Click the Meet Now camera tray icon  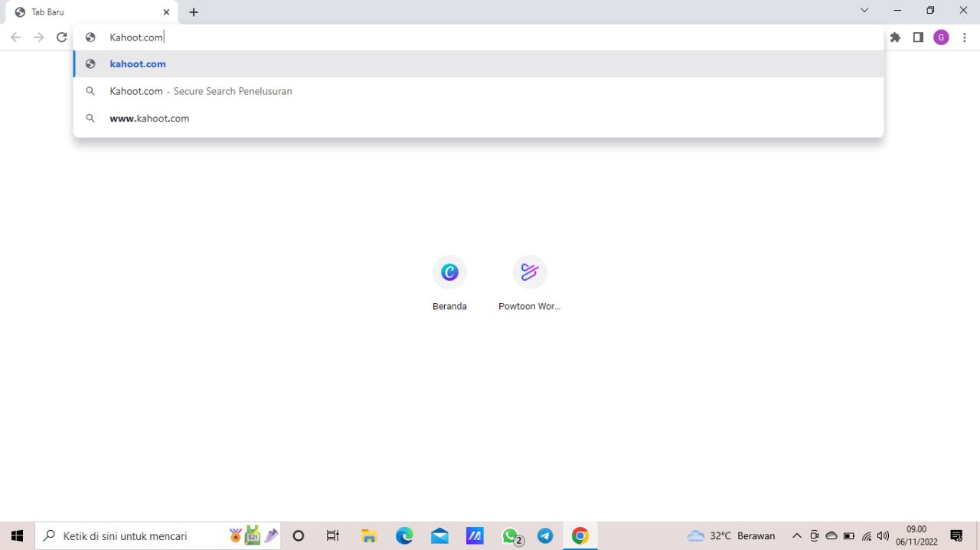pos(815,536)
